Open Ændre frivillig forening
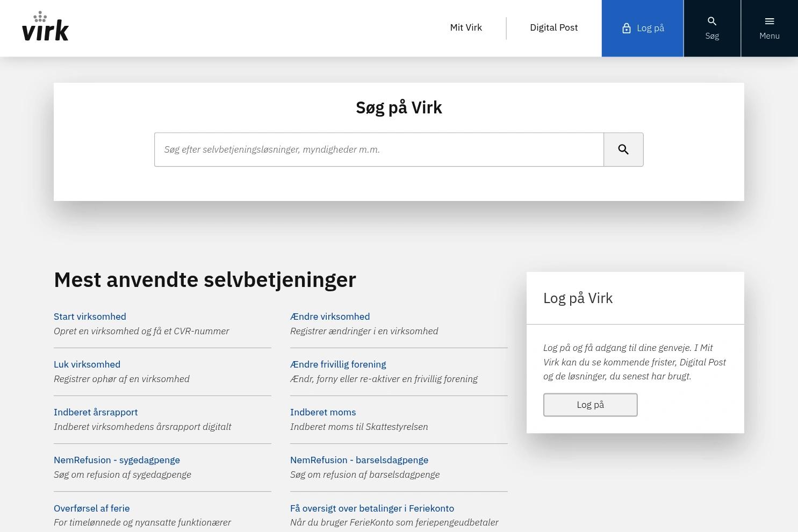The width and height of the screenshot is (798, 532). point(338,364)
